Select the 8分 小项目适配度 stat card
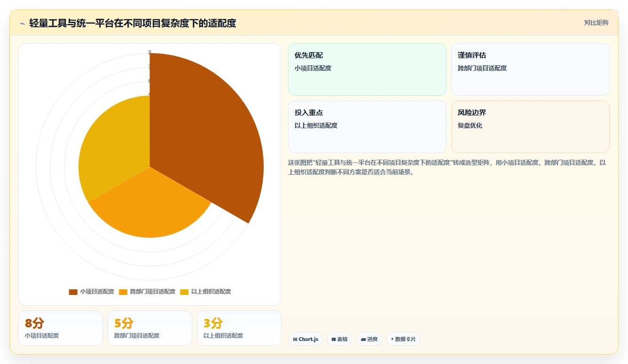This screenshot has height=364, width=628. (61, 328)
